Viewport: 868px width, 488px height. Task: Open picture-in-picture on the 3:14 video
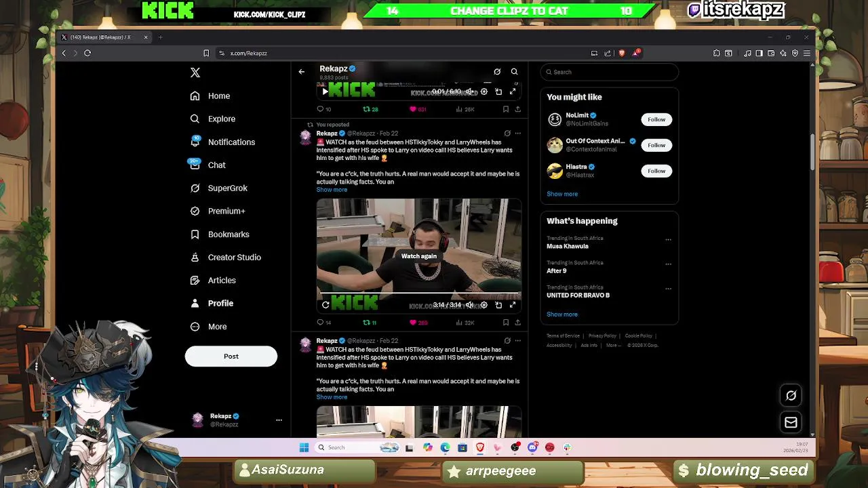[498, 305]
